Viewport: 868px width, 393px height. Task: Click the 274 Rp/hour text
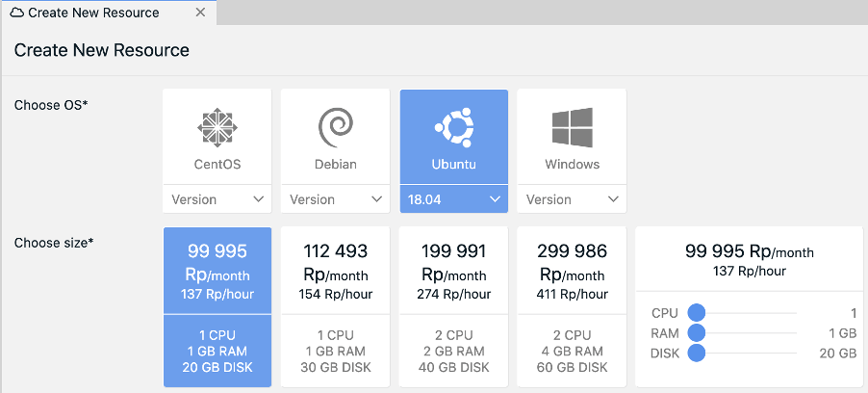click(454, 294)
